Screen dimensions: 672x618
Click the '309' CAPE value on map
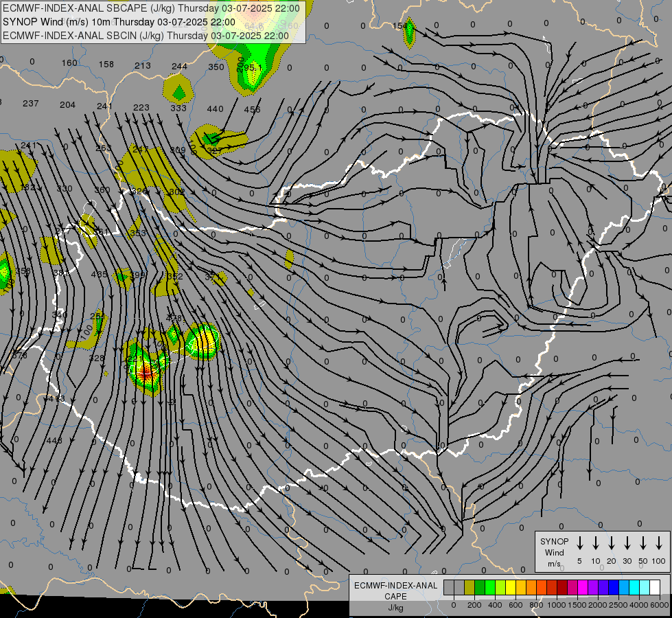coord(178,150)
